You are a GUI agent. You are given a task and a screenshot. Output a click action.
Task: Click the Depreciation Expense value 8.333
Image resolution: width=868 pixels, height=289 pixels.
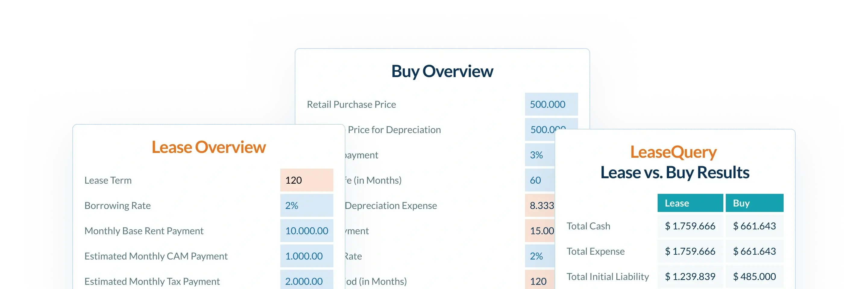click(540, 205)
